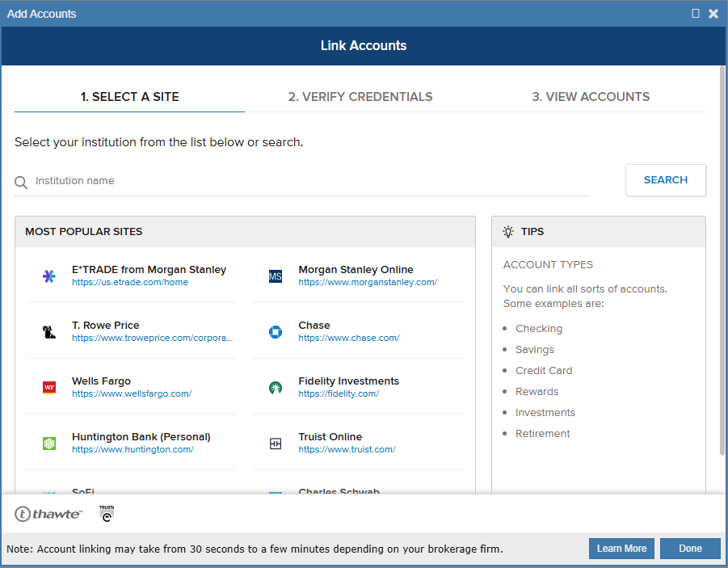Click the E*TRADE purple star logo icon

click(x=49, y=276)
